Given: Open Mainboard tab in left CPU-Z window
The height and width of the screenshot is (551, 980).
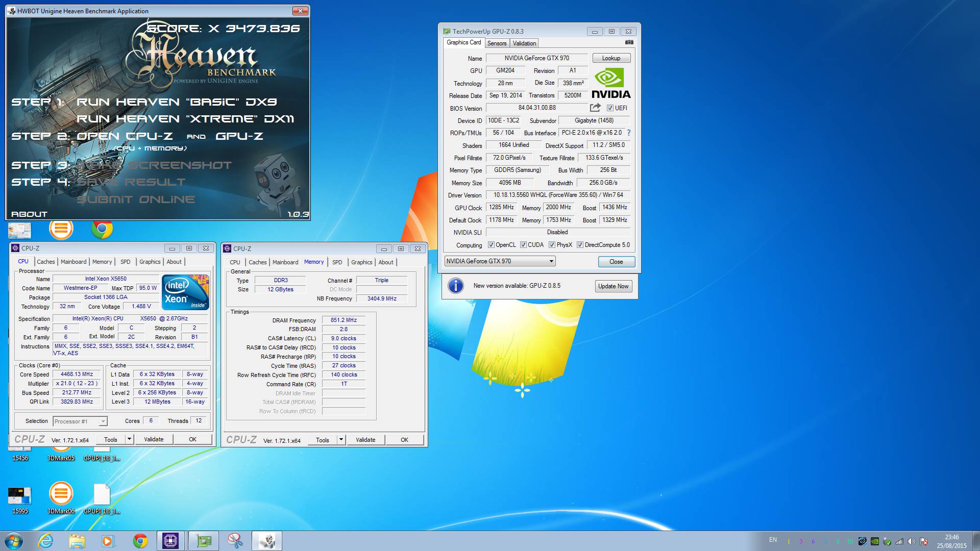Looking at the screenshot, I should click(x=73, y=262).
